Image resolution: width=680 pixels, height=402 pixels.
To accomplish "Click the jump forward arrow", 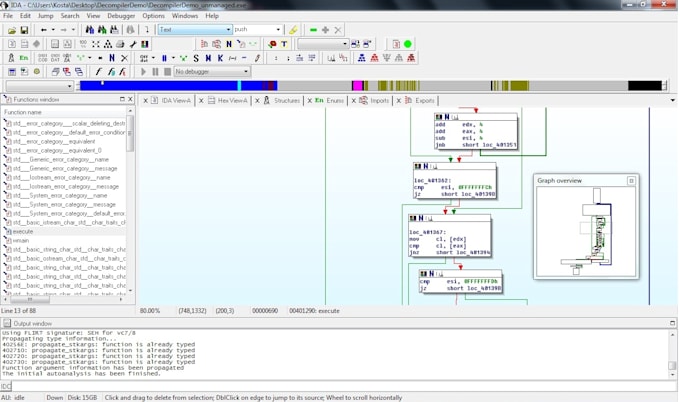I will tap(63, 30).
